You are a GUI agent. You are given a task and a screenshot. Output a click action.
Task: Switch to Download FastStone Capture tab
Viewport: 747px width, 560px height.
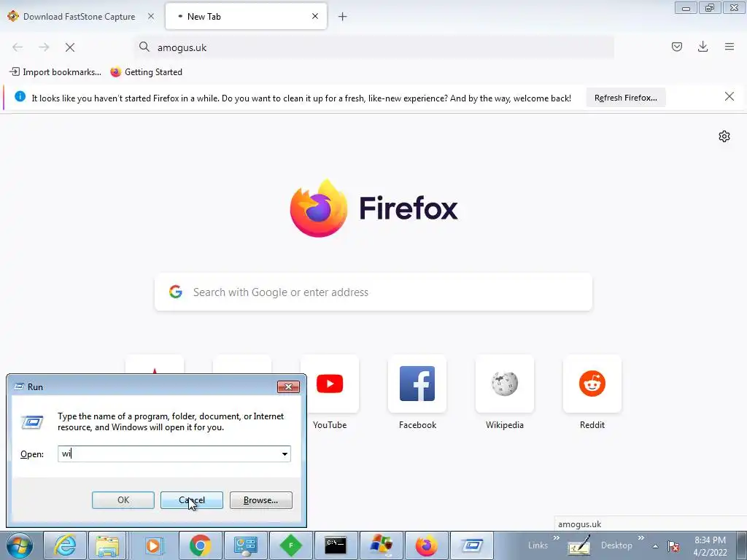[x=79, y=17]
